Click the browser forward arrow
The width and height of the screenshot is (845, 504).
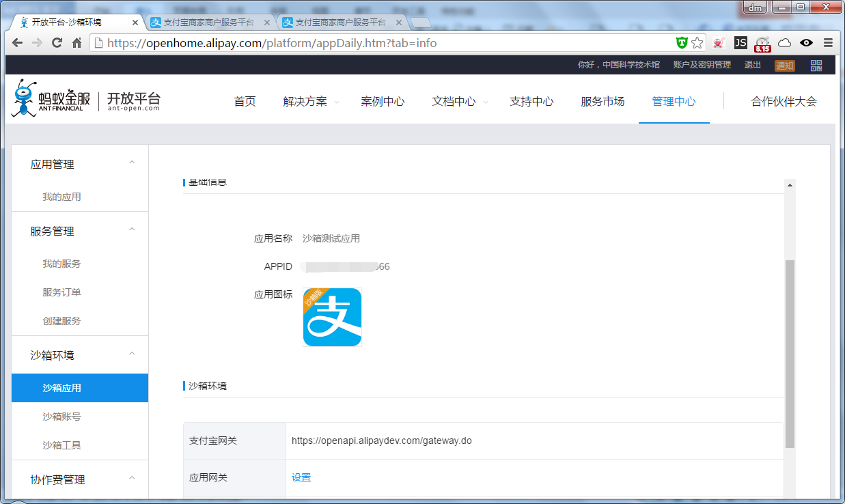pos(38,42)
